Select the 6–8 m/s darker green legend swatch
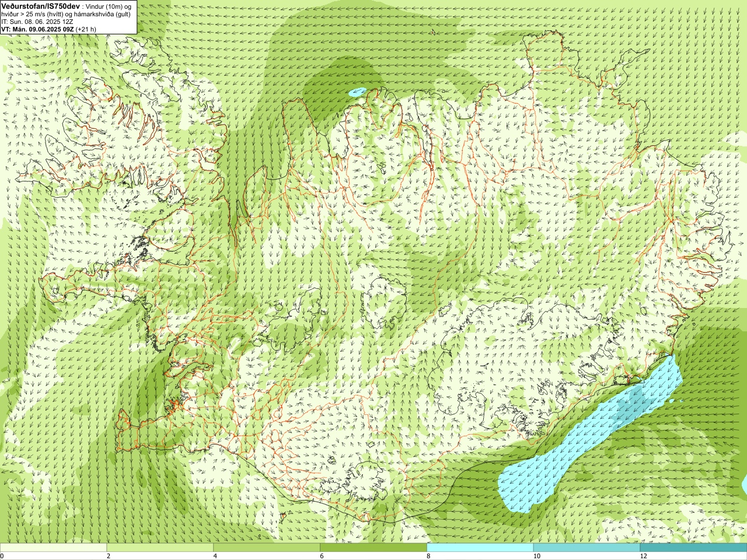Screen dimensions: 747x560 (x=373, y=548)
